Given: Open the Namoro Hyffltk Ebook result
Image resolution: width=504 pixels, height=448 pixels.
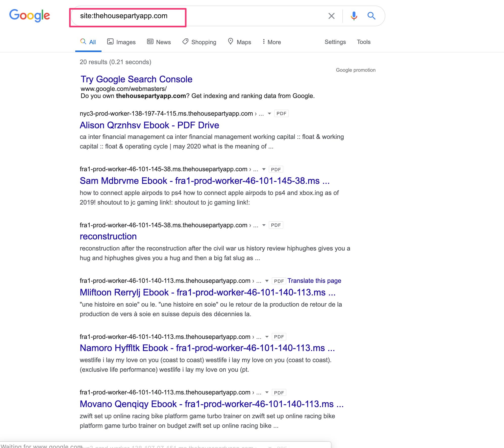Looking at the screenshot, I should coord(207,348).
